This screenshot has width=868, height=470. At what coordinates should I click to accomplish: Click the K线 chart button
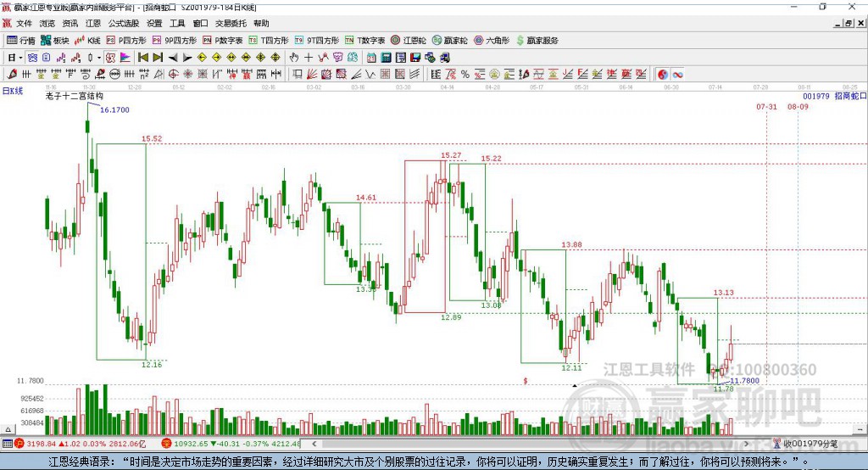tap(87, 41)
